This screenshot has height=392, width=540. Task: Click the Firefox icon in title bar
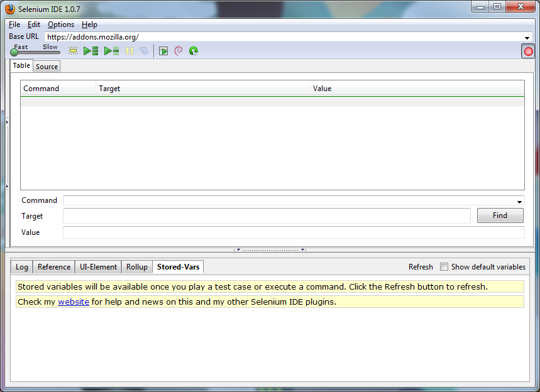pyautogui.click(x=10, y=9)
